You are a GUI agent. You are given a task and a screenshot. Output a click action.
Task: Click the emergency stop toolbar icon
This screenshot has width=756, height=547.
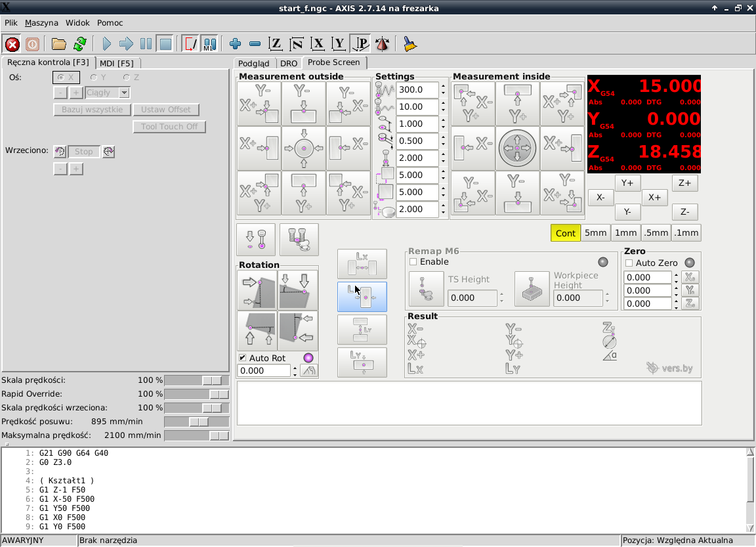pyautogui.click(x=12, y=44)
